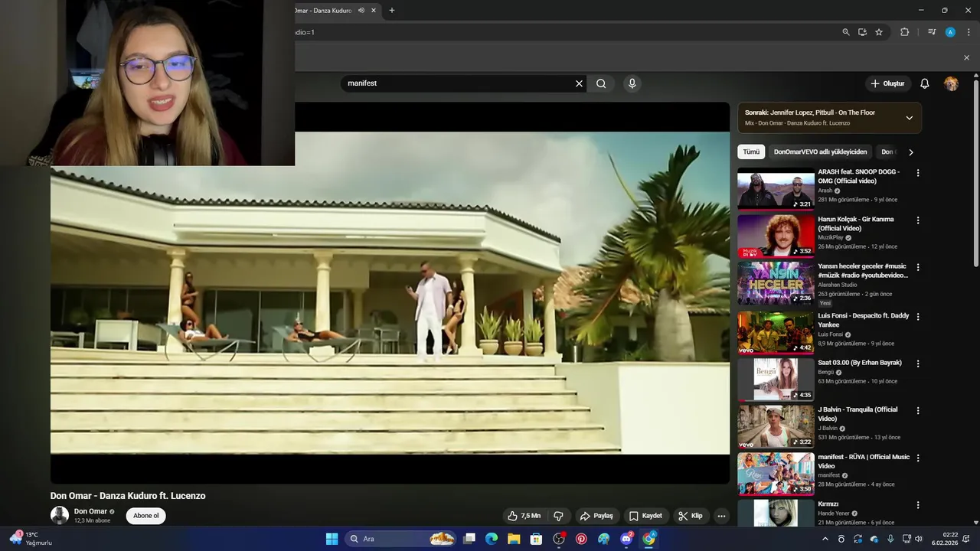
Task: Open J Balvin Tranquila thumbnail
Action: pyautogui.click(x=776, y=426)
